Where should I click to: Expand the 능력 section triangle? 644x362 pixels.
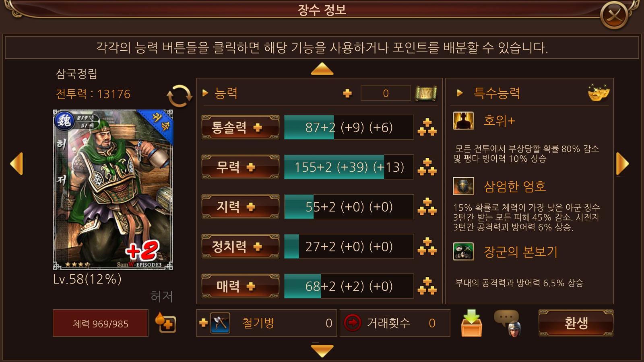205,93
